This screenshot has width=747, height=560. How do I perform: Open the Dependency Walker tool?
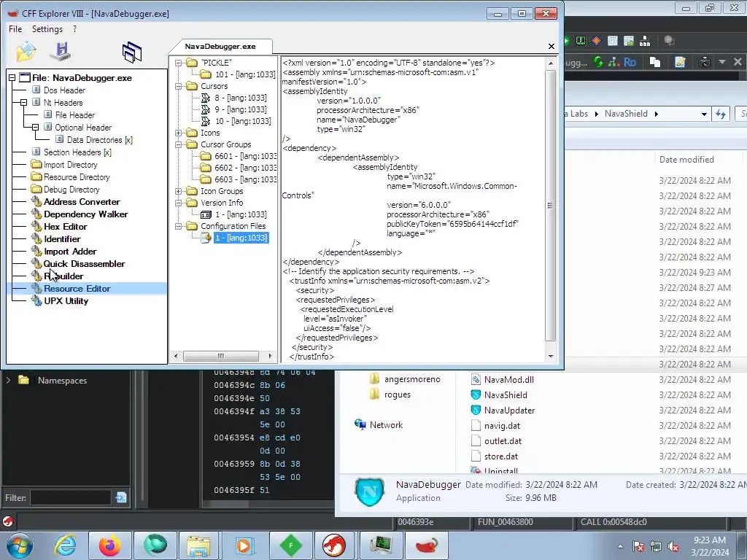(x=86, y=214)
